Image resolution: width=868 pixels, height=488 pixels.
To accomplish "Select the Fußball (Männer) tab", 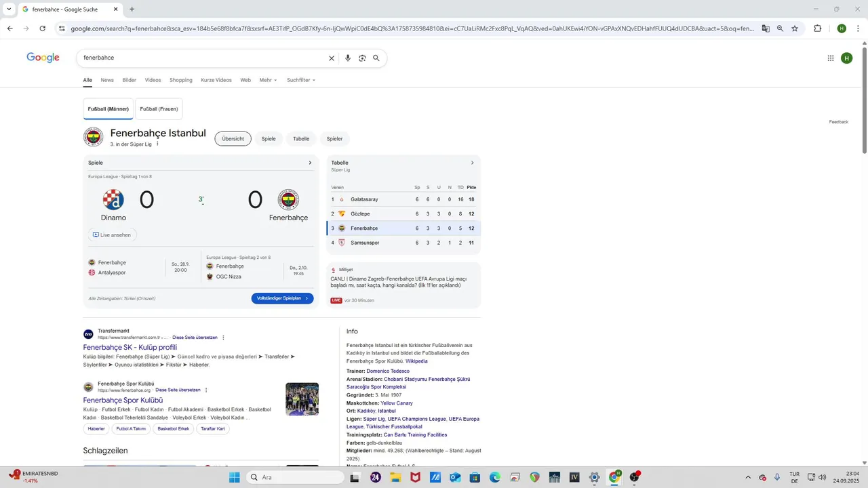I will coord(108,109).
